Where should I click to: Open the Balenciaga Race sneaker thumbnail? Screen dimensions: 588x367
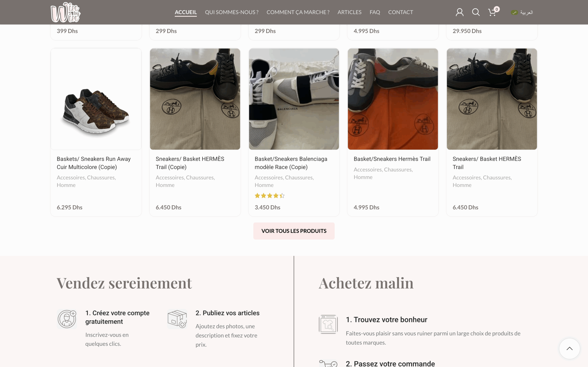coord(294,99)
